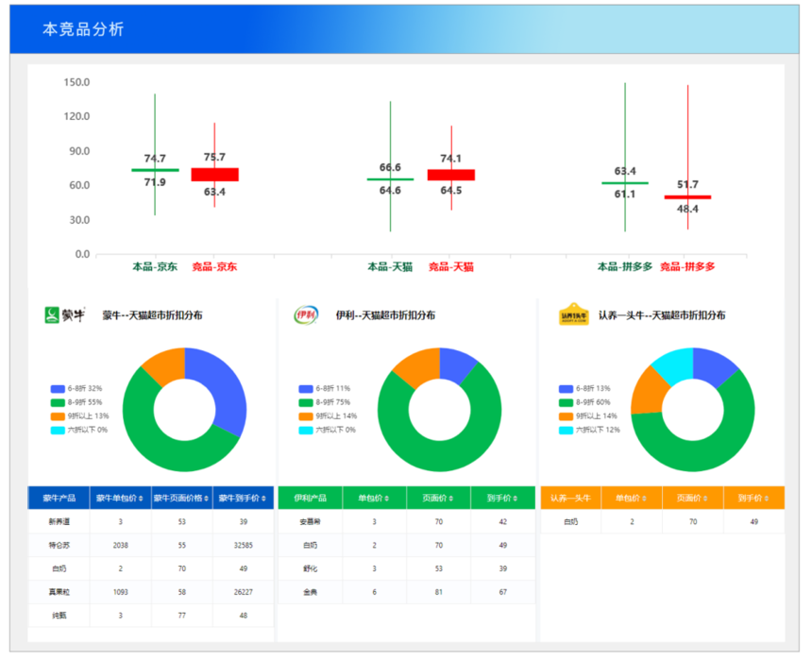Click sort icon on 伊利 到手价 column
The height and width of the screenshot is (661, 812).
click(515, 498)
